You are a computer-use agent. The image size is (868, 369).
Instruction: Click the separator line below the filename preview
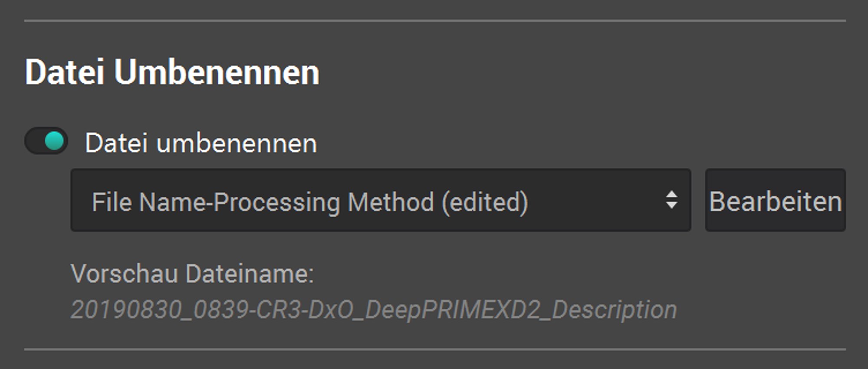[434, 349]
